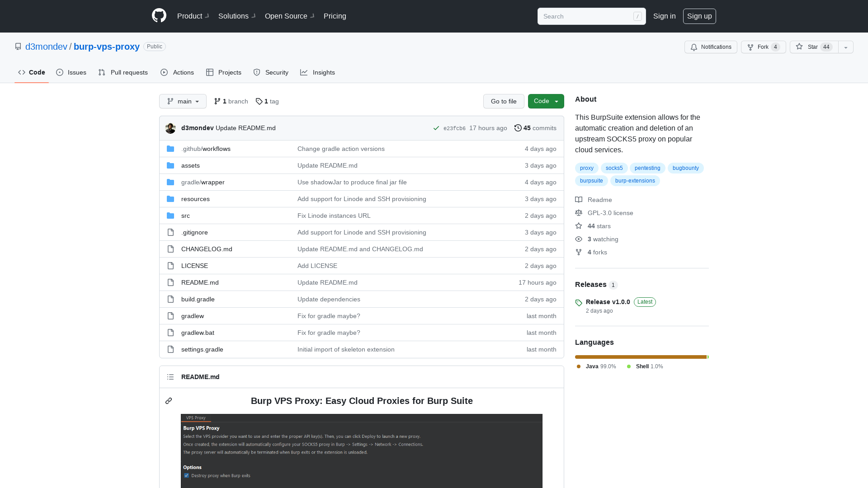Open the Sign in button
This screenshot has width=868, height=488.
(664, 16)
